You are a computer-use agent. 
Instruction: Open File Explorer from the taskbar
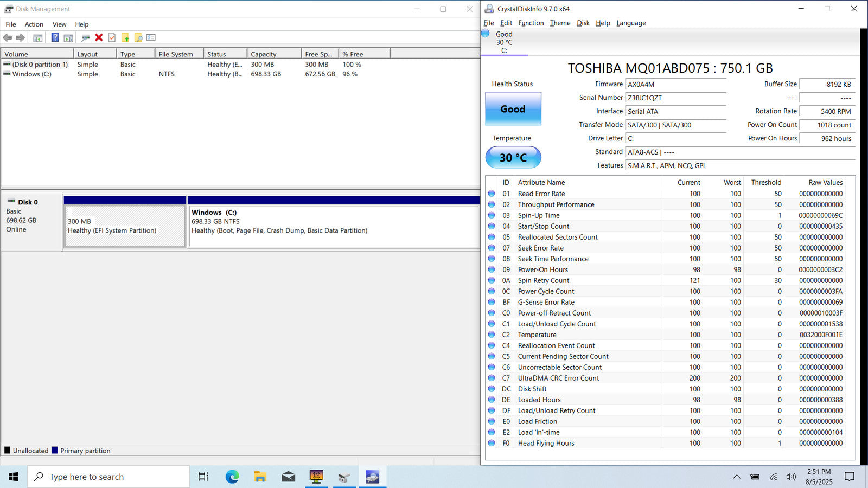[260, 477]
